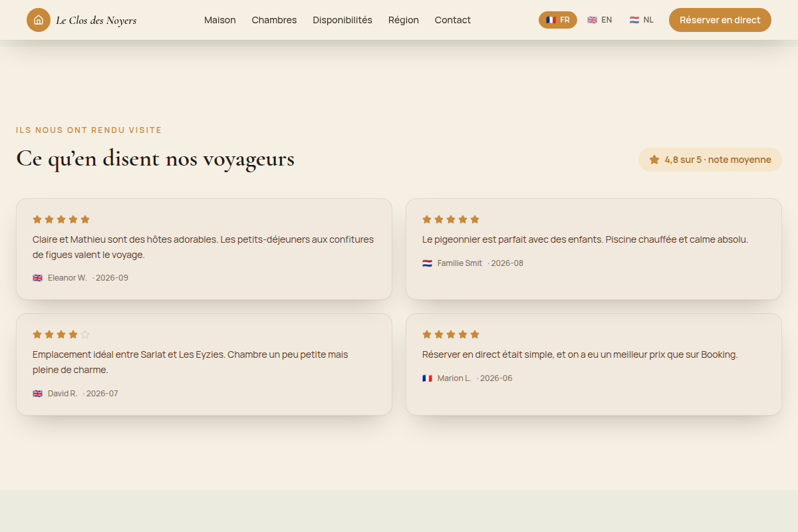This screenshot has width=798, height=532.
Task: Click date 2026-08 on Familie Smit review
Action: pyautogui.click(x=505, y=263)
